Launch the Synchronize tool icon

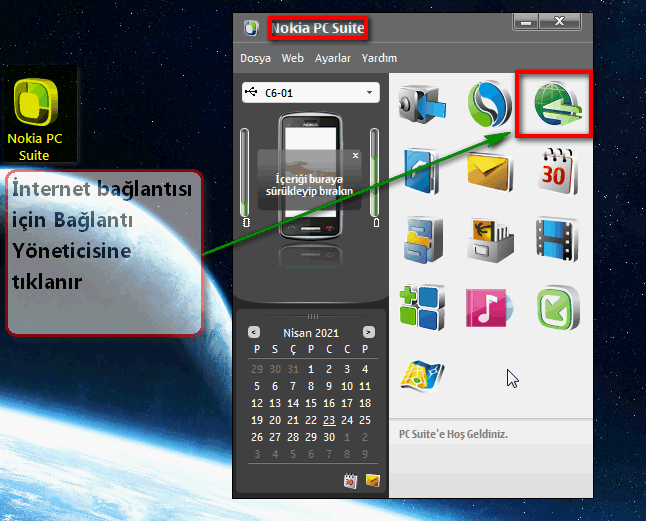click(x=489, y=104)
